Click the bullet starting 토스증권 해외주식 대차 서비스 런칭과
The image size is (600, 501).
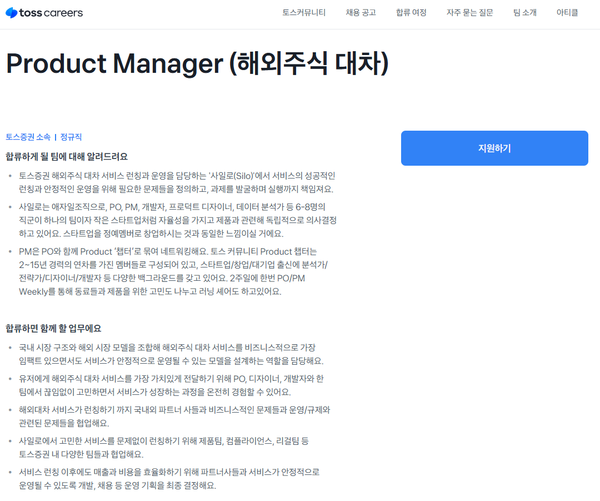[177, 183]
